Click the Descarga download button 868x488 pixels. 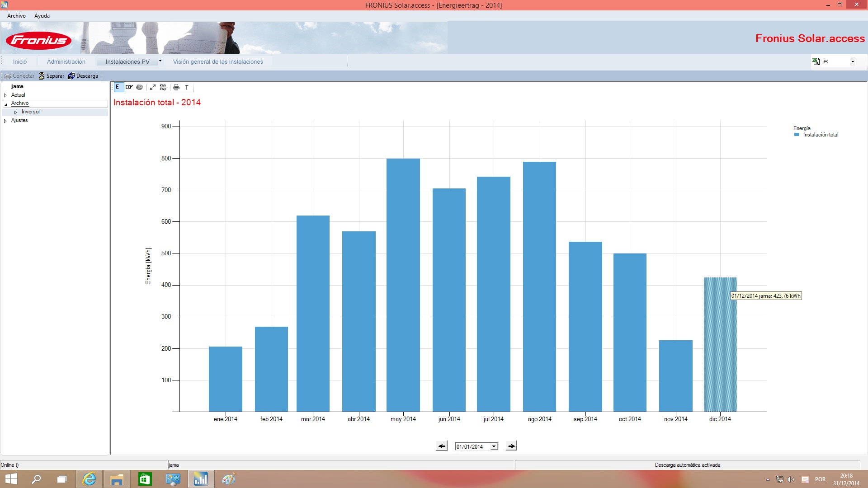(83, 76)
